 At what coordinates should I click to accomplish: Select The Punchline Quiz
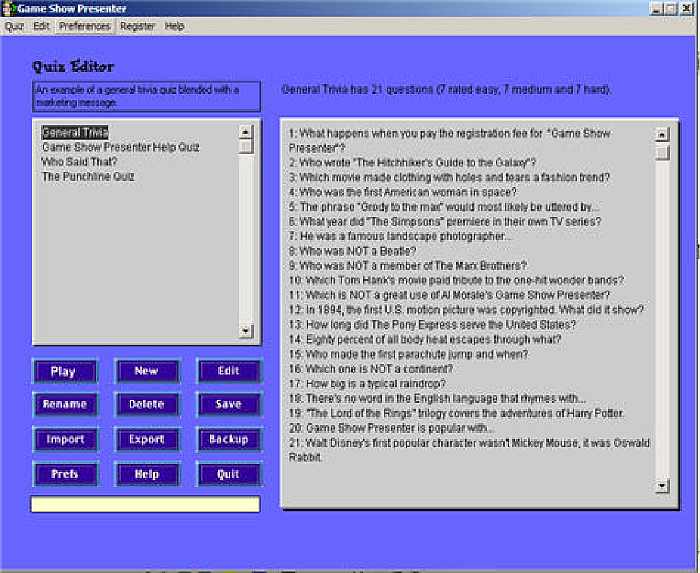[x=88, y=176]
